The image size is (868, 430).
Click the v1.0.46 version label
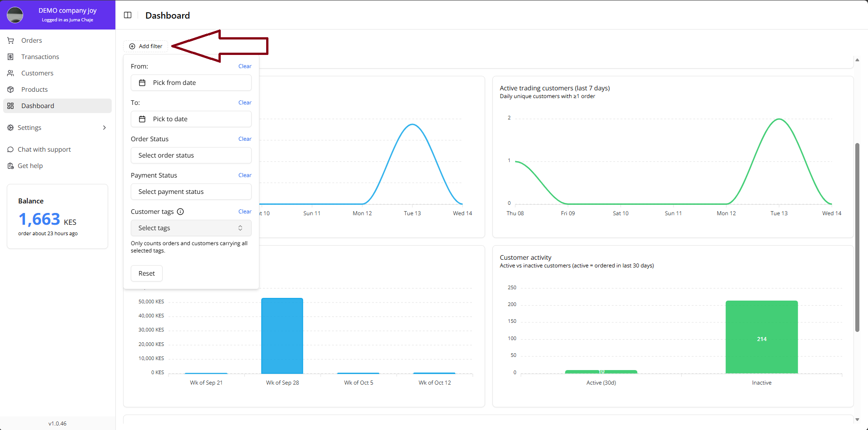(58, 424)
